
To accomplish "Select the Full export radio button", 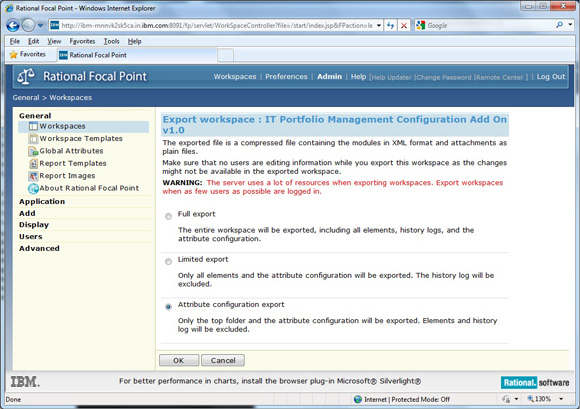I will tap(168, 216).
